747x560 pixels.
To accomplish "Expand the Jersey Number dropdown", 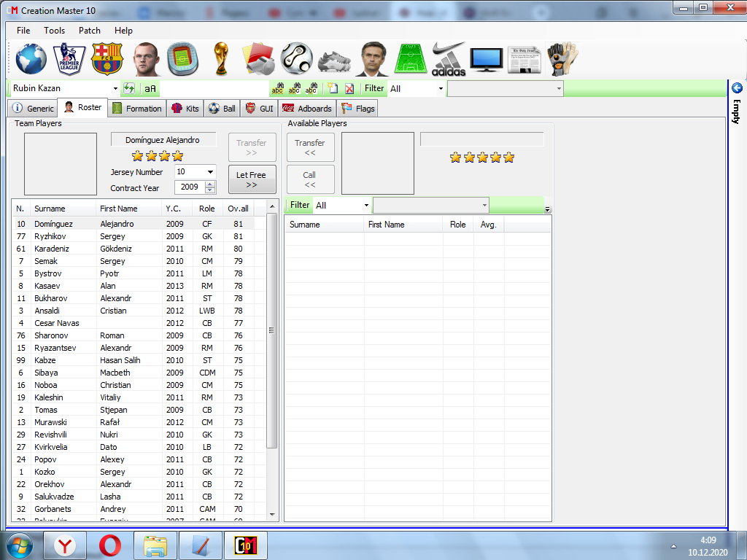I will [210, 172].
